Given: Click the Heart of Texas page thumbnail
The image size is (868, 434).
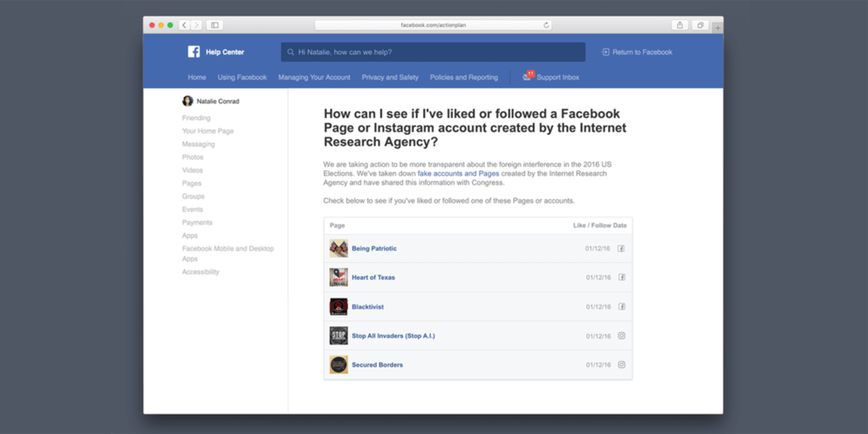Looking at the screenshot, I should [x=338, y=277].
